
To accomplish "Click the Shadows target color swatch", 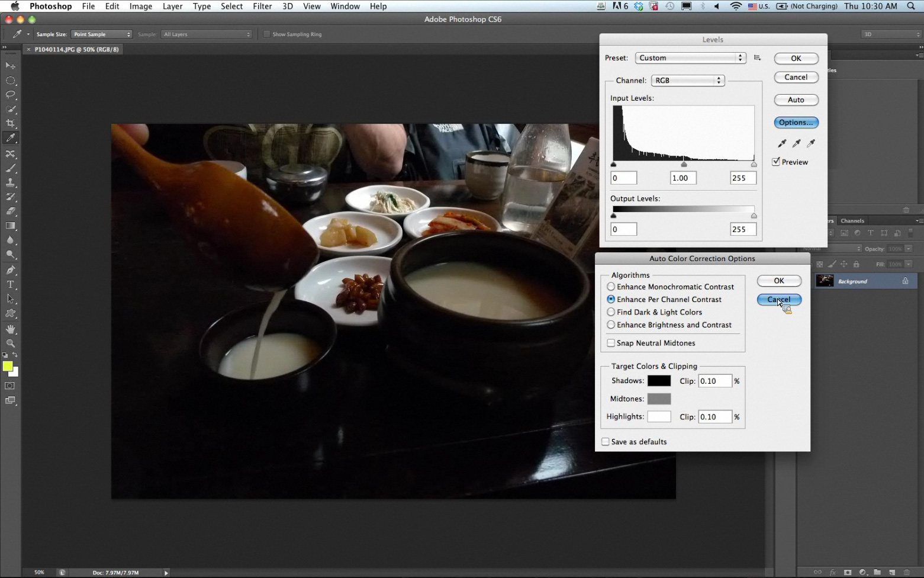I will tap(659, 381).
